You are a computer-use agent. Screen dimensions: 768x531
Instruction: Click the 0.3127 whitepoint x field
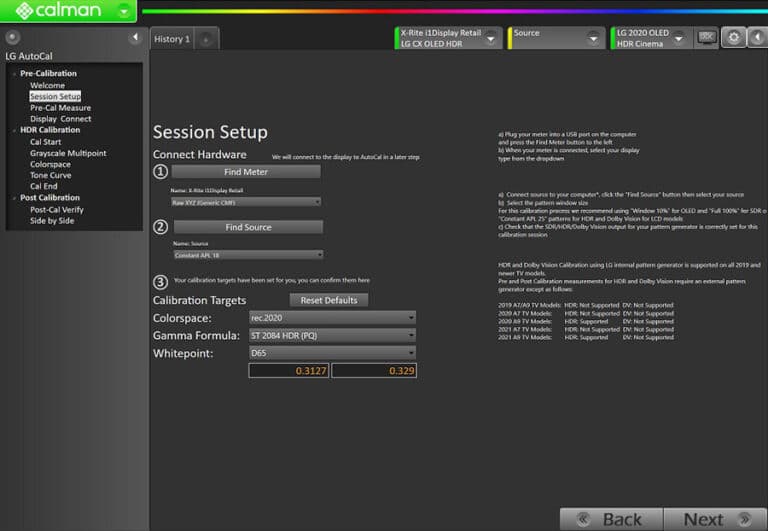tap(288, 370)
